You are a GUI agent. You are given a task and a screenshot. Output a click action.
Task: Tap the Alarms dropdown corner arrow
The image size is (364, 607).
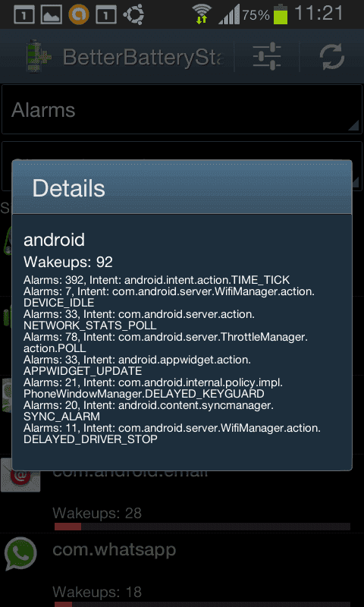[x=353, y=125]
